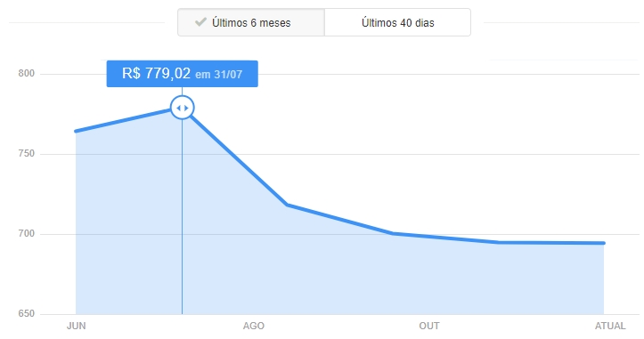644x339 pixels.
Task: Select the Últimos 6 meses tab
Action: point(251,22)
